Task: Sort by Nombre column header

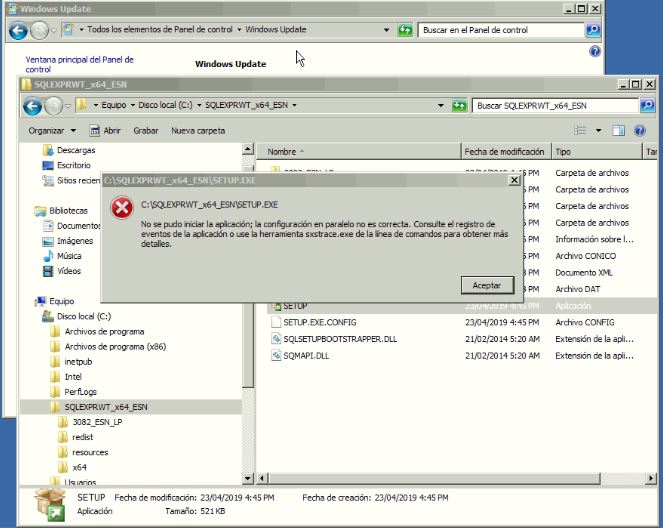Action: point(358,151)
